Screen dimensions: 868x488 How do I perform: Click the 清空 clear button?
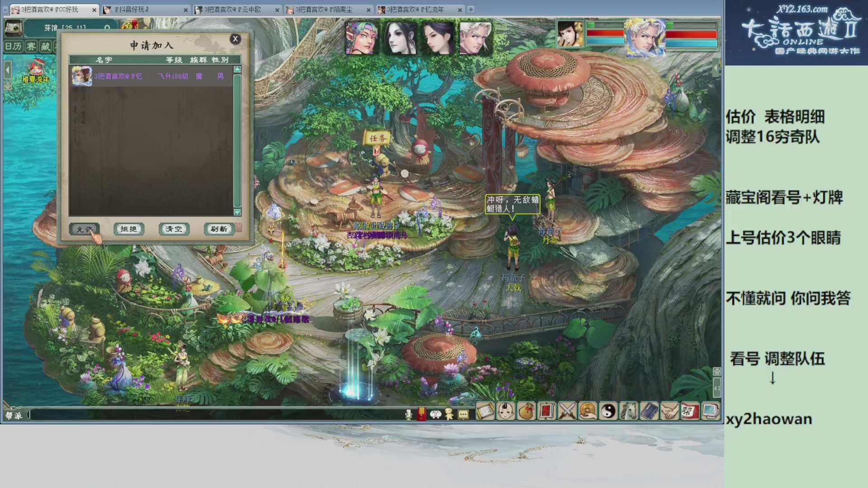click(174, 229)
